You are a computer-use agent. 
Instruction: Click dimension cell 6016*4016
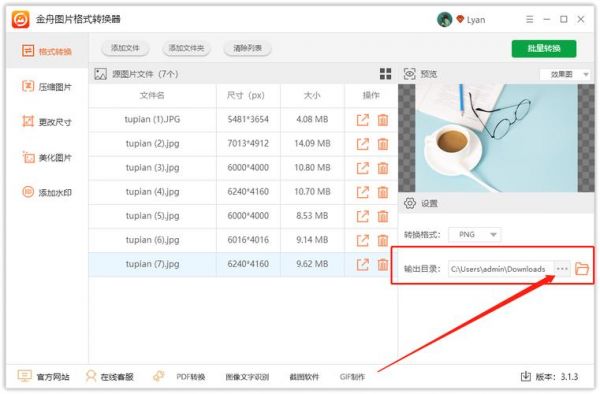point(248,240)
